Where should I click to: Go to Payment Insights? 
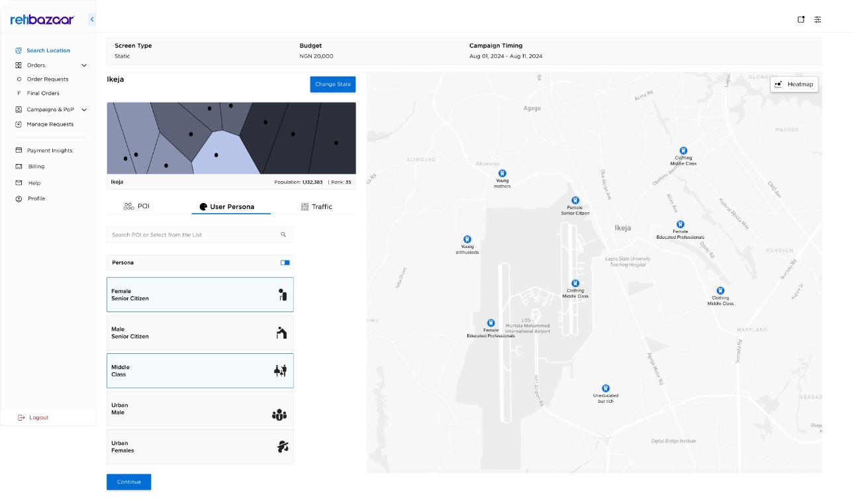[x=50, y=151]
